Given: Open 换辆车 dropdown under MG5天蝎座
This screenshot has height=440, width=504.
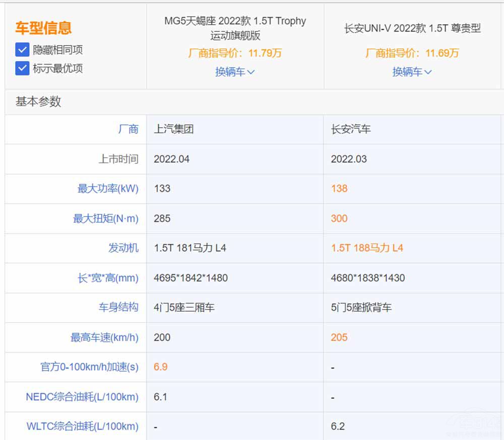Looking at the screenshot, I should coord(235,71).
